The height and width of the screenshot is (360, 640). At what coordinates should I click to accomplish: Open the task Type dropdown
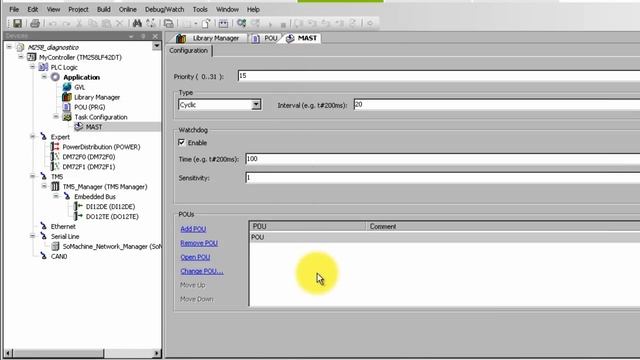click(256, 105)
